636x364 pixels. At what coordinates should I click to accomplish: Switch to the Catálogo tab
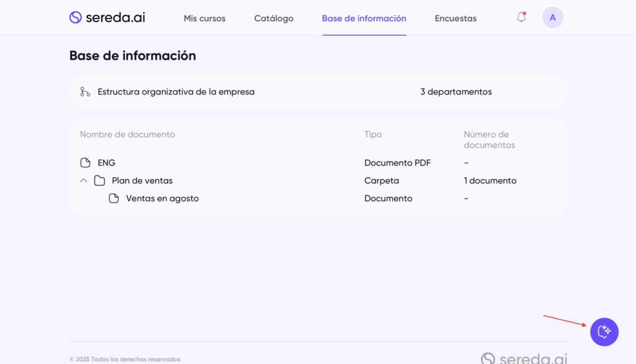tap(273, 19)
